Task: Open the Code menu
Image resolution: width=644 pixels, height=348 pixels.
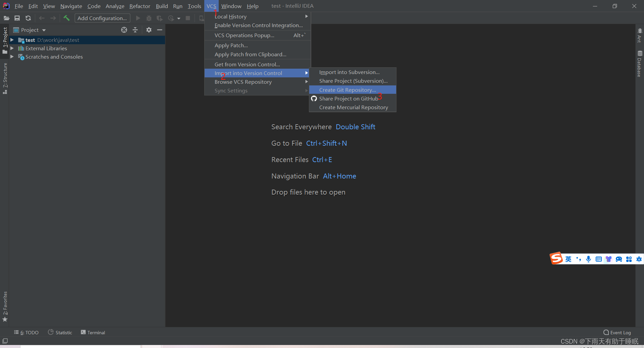Action: (94, 6)
